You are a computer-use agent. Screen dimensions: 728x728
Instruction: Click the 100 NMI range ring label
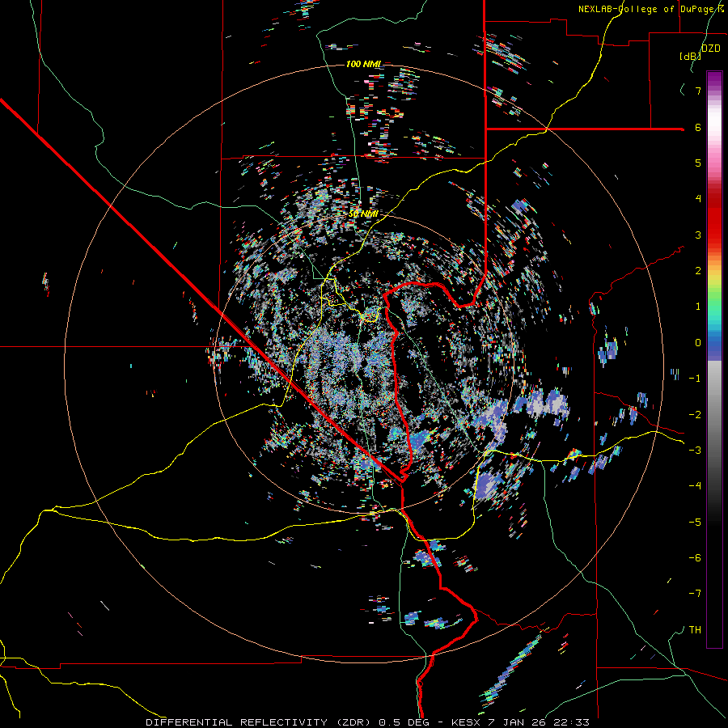pos(363,64)
